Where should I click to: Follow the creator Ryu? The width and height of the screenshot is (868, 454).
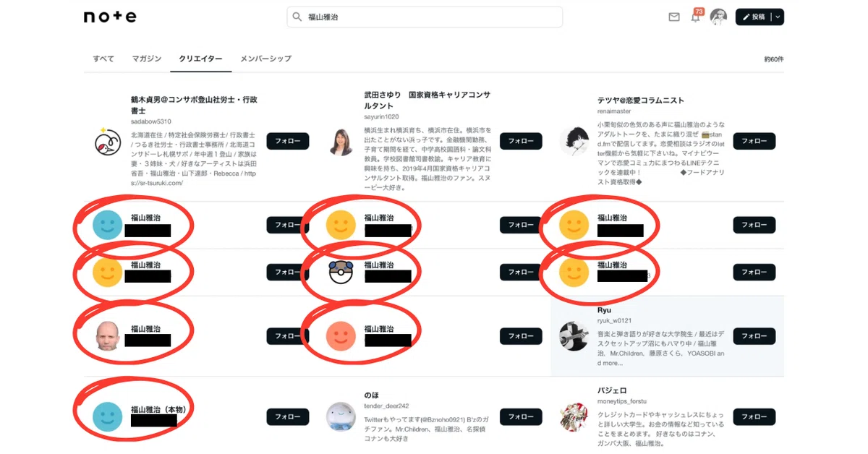(754, 336)
